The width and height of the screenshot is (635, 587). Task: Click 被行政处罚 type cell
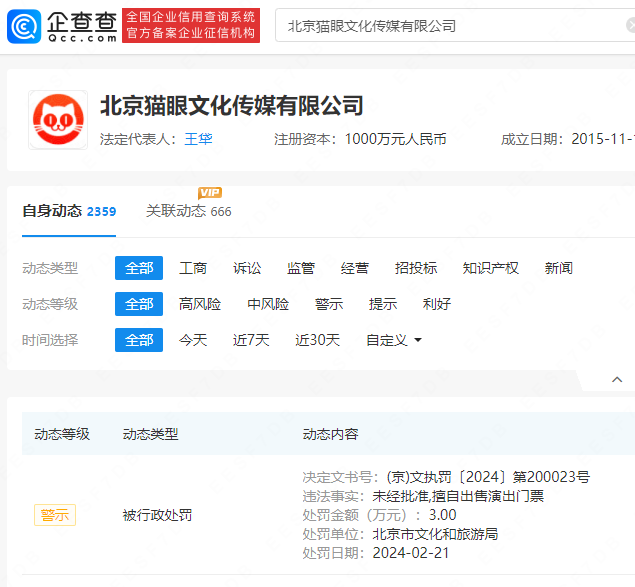[157, 515]
